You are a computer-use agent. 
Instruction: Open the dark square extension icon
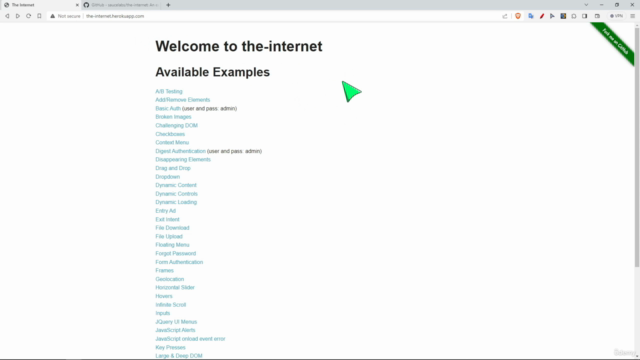563,16
